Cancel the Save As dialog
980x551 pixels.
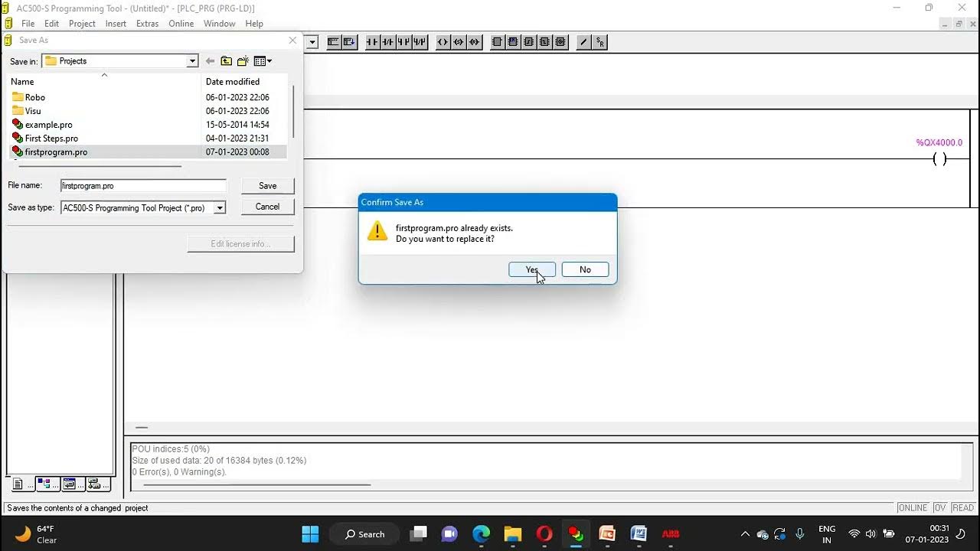coord(268,207)
